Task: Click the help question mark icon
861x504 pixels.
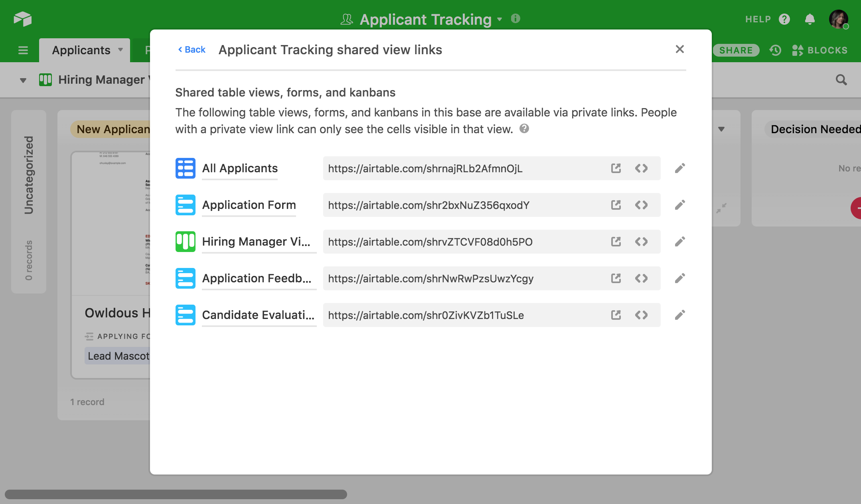Action: click(784, 19)
